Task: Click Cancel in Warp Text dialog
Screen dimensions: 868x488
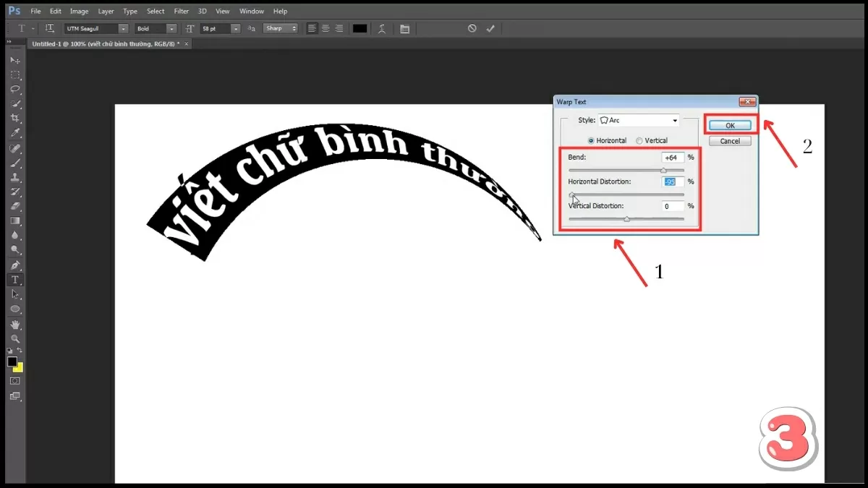Action: [730, 141]
